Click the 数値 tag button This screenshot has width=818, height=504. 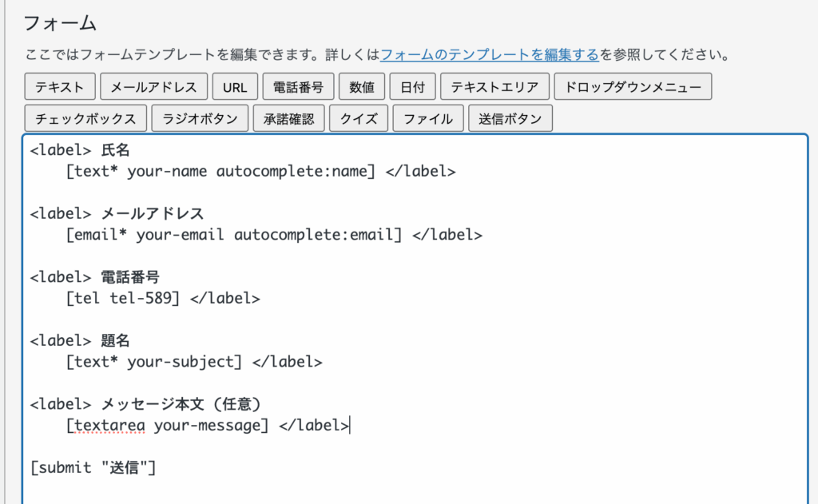click(362, 86)
